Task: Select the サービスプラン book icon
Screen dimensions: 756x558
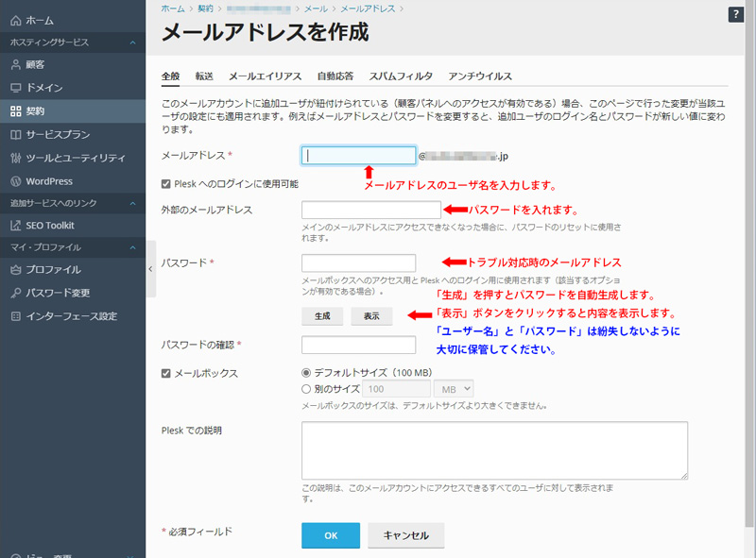Action: pyautogui.click(x=15, y=135)
